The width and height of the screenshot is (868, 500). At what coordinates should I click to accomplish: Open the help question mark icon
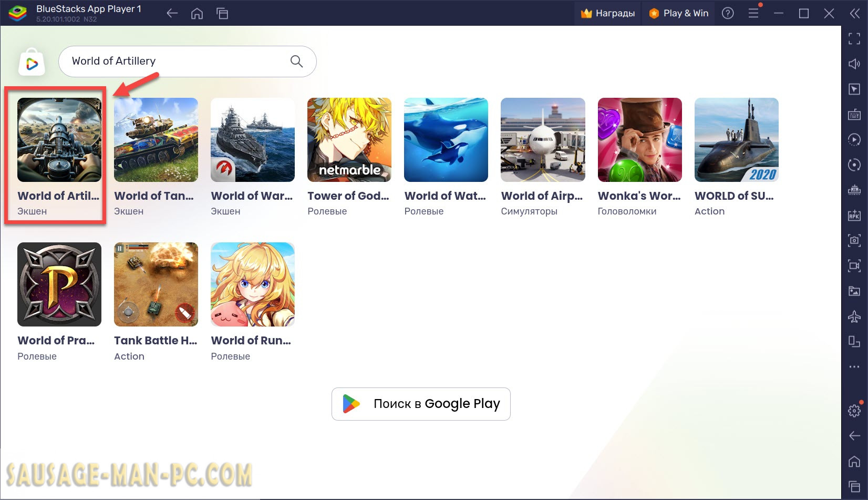click(x=728, y=13)
